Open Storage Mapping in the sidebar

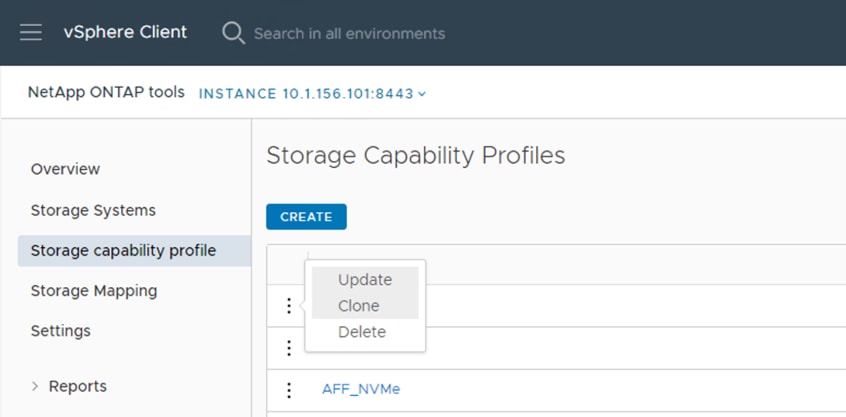pos(93,291)
